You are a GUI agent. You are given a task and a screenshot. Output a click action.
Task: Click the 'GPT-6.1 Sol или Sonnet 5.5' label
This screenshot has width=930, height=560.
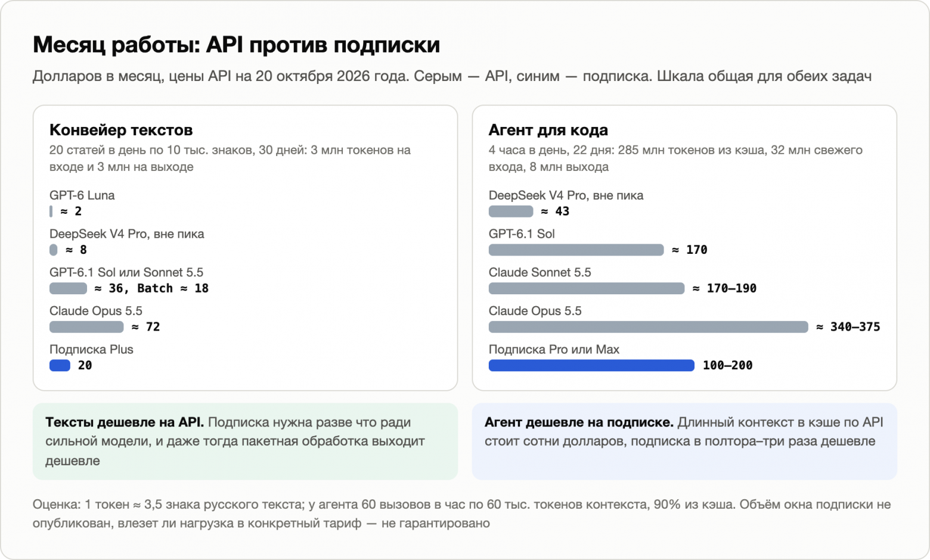tap(126, 272)
